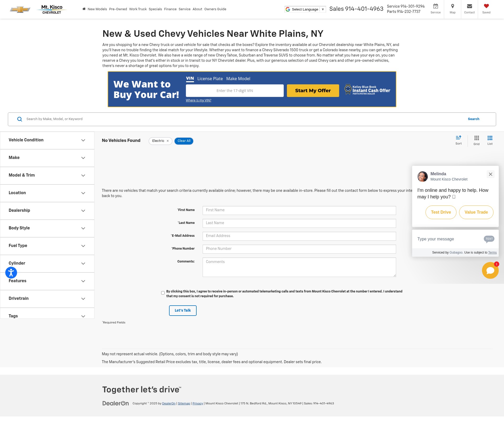Click the First Name field
This screenshot has height=427, width=504.
[x=299, y=210]
